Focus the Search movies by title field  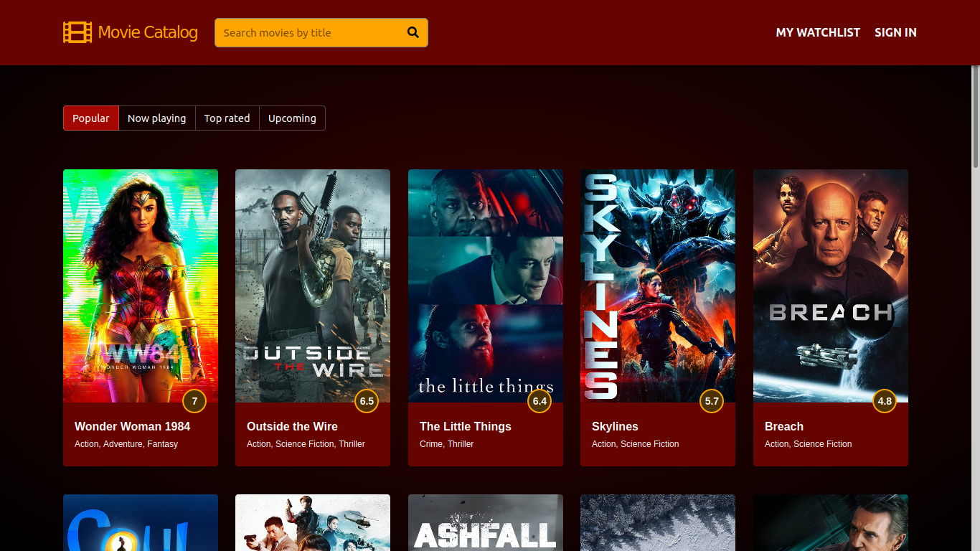coord(321,32)
